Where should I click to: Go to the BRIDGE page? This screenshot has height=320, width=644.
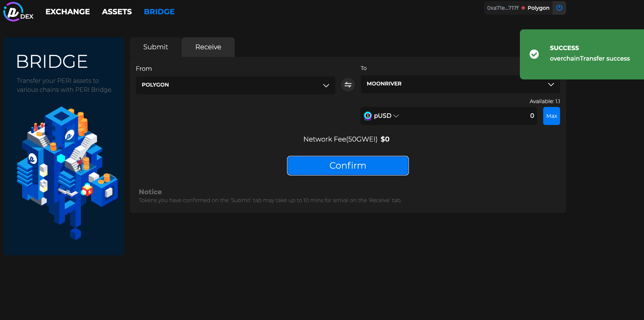coord(159,12)
